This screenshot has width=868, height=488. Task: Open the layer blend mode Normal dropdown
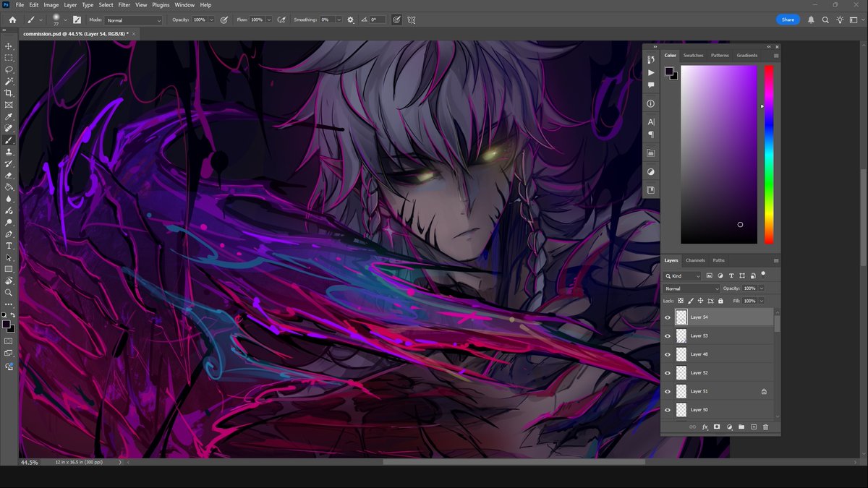tap(691, 288)
